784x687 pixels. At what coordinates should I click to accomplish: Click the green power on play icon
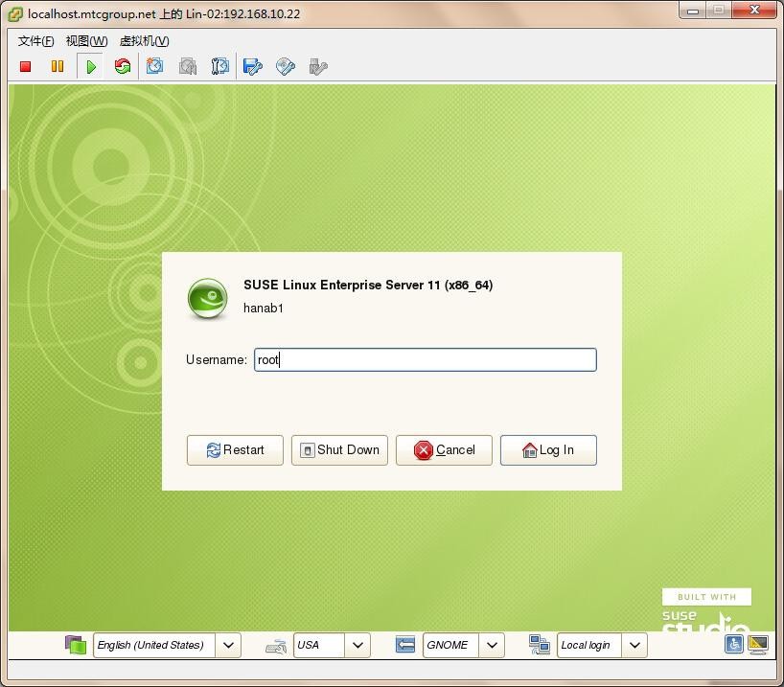click(x=91, y=66)
